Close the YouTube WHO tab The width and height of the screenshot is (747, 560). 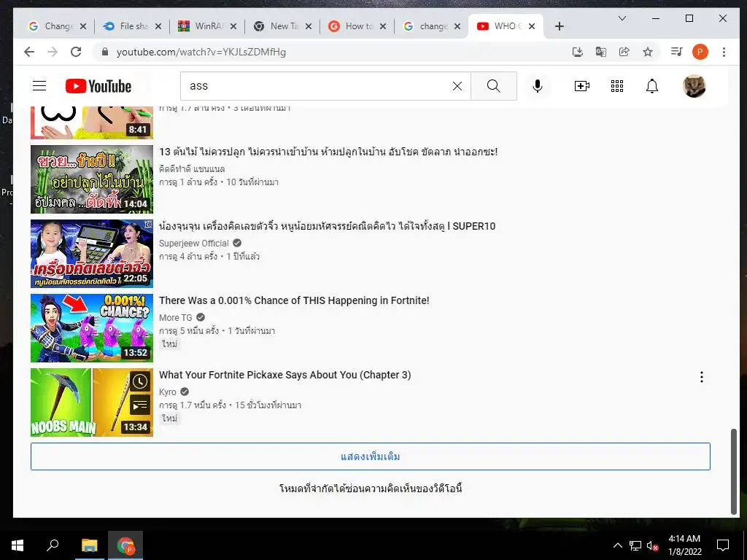pos(532,27)
